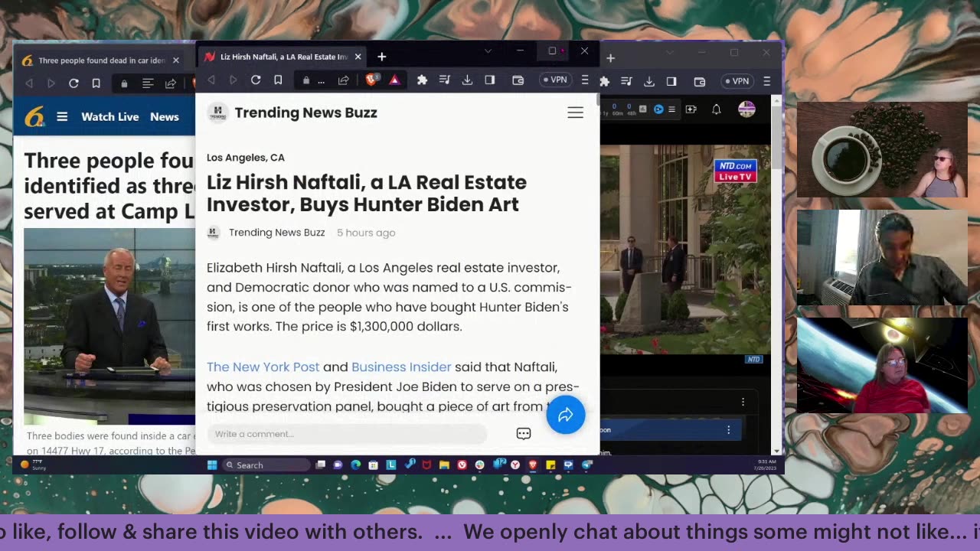This screenshot has width=980, height=551.
Task: Open the three-dot options above the blue chat row
Action: click(x=743, y=402)
